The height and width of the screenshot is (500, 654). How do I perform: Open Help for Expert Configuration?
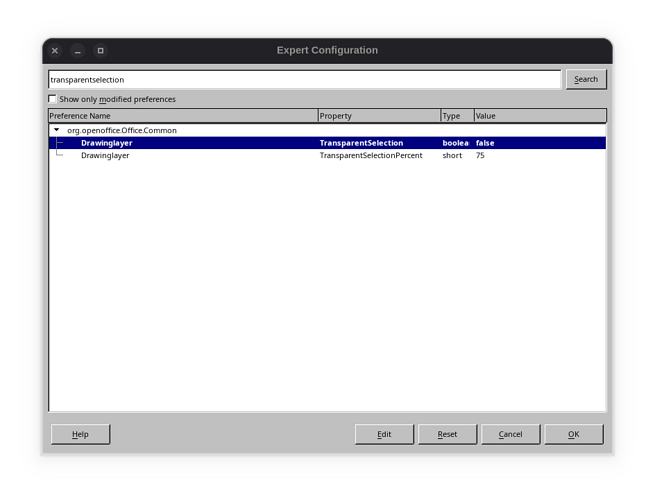80,434
